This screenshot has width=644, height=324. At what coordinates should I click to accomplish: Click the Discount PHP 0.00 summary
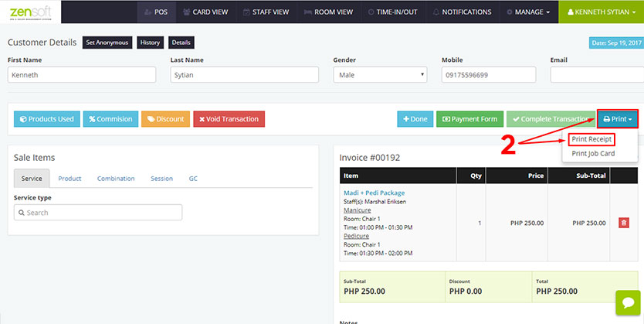pos(488,287)
